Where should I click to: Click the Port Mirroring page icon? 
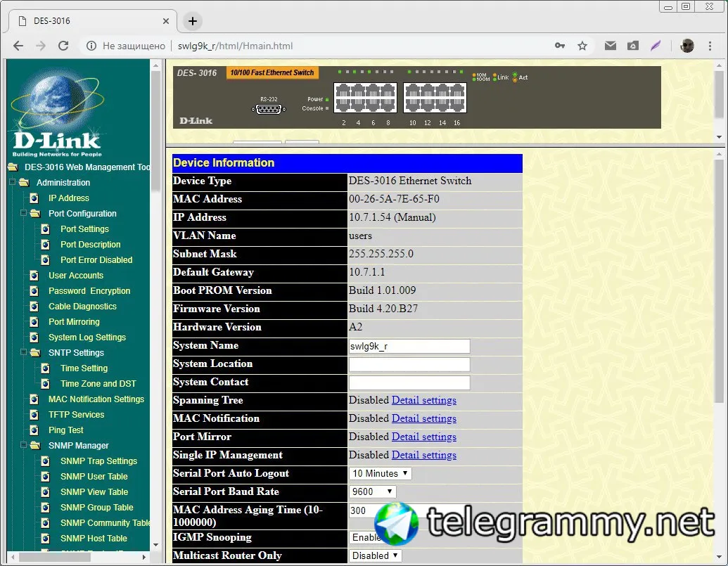[34, 322]
